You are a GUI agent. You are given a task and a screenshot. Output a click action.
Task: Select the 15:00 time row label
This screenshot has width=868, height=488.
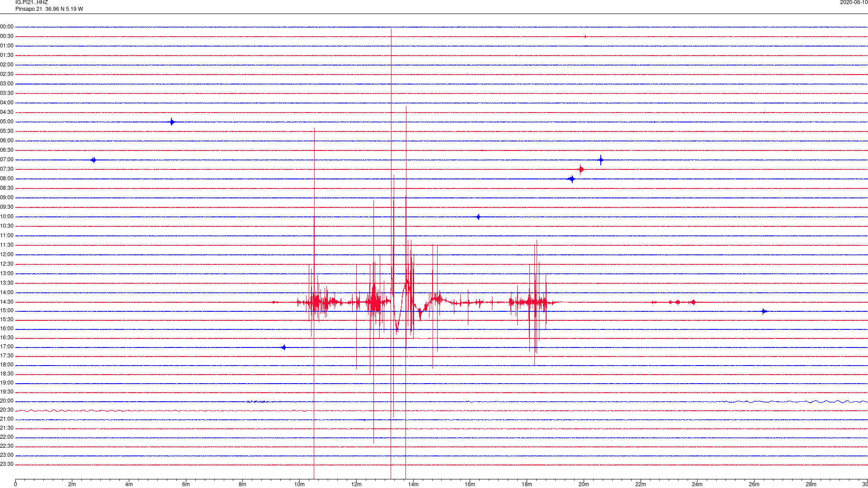[7, 311]
